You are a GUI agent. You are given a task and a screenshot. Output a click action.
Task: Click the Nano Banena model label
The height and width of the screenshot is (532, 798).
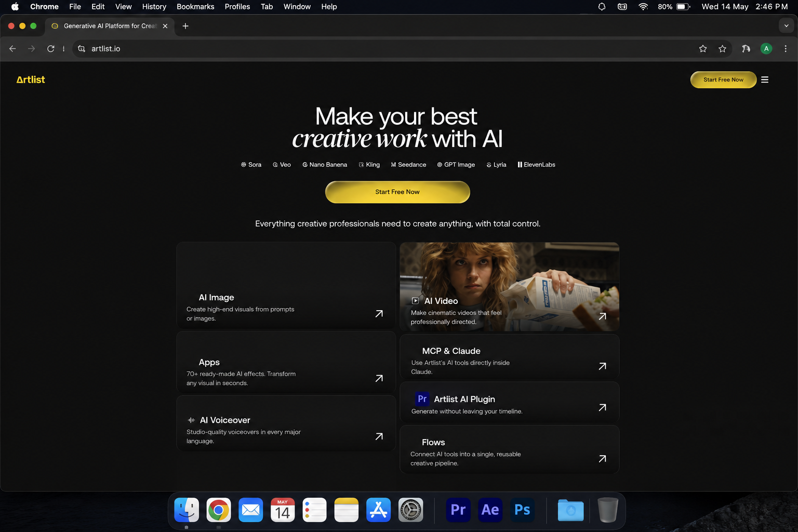click(x=328, y=165)
